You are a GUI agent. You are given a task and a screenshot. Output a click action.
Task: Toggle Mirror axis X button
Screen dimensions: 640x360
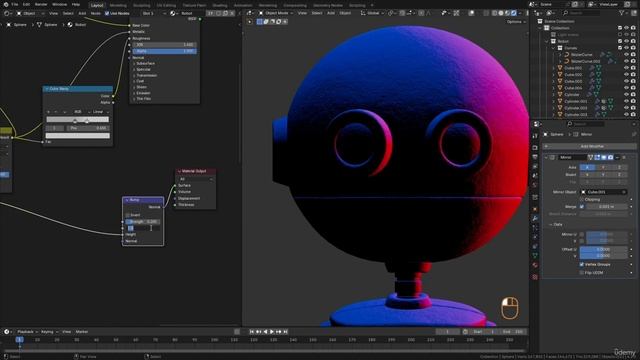click(x=587, y=167)
